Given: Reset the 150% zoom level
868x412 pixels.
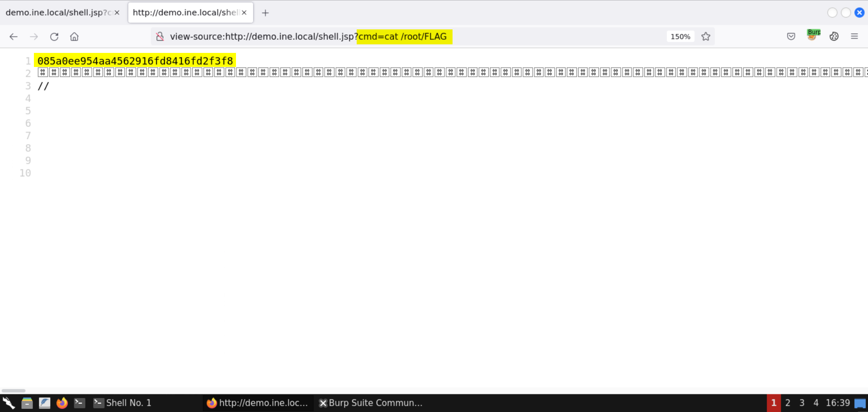Looking at the screenshot, I should pyautogui.click(x=680, y=37).
